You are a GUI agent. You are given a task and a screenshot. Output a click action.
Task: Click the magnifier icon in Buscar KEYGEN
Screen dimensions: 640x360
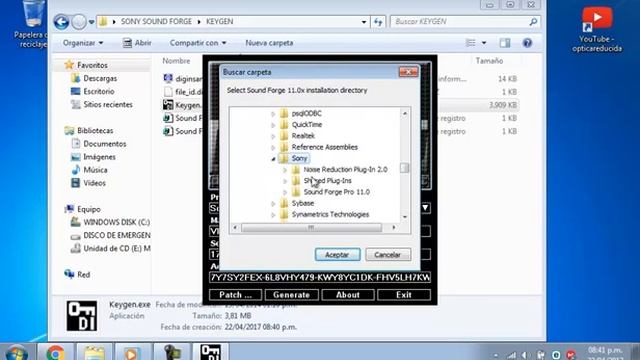[533, 22]
